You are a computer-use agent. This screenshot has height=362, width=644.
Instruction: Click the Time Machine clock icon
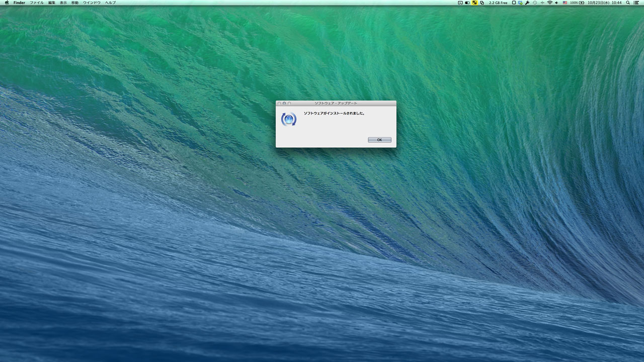click(535, 3)
